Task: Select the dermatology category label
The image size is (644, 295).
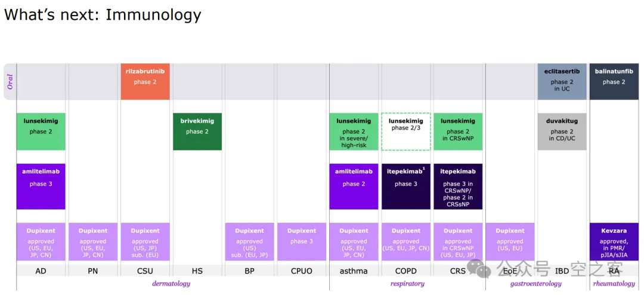Action: pyautogui.click(x=171, y=284)
